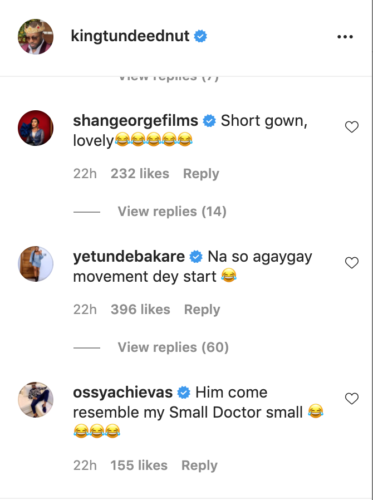Reply to ossyachievas' comment
Screen dimensions: 373x500
199,465
